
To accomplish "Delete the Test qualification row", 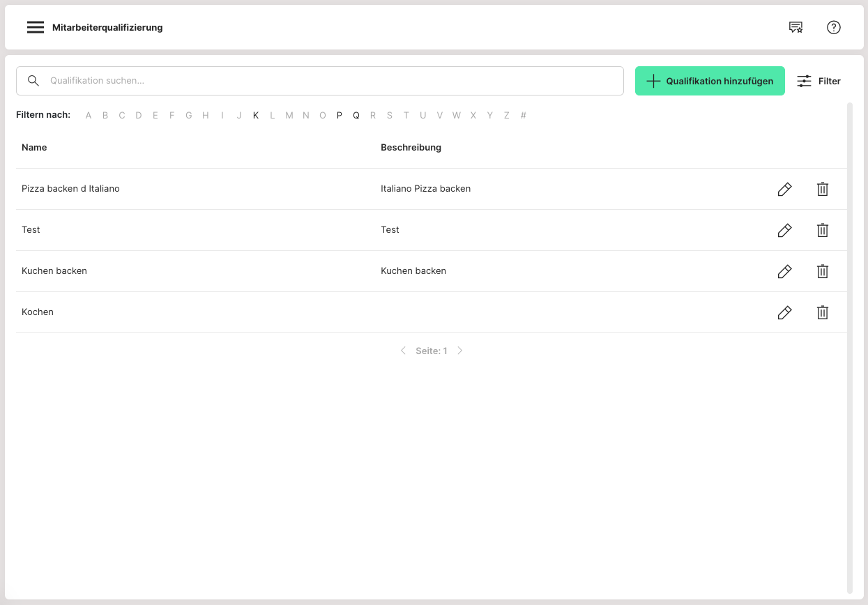I will coord(823,230).
